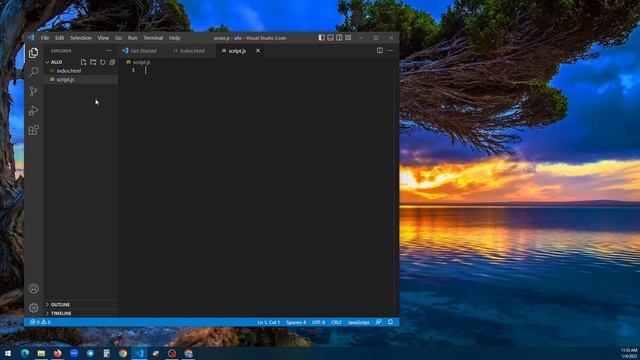This screenshot has width=640, height=360.
Task: Expand the OUTLINE section
Action: [x=81, y=304]
